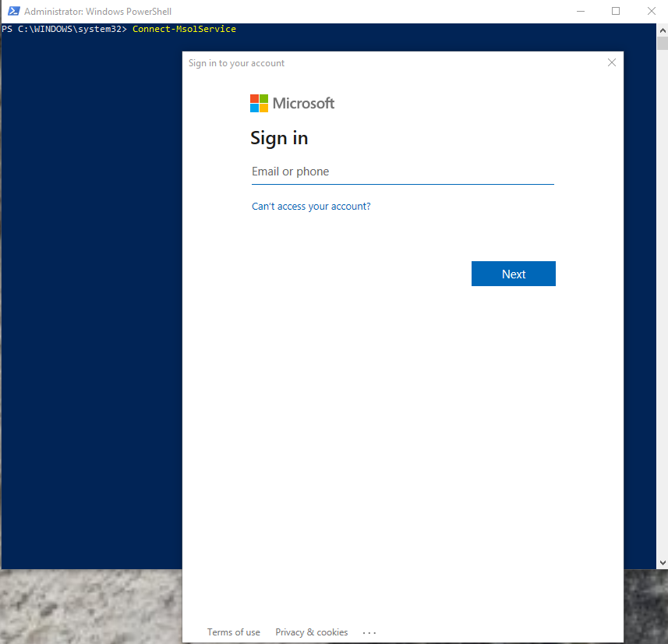Click the Connect-MsolService command text
668x644 pixels.
pos(184,29)
